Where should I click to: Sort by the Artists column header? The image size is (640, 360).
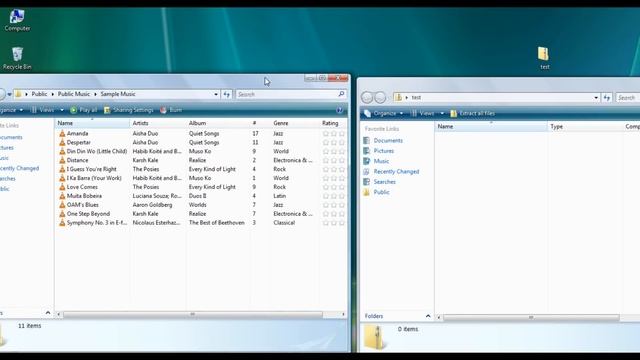158,123
